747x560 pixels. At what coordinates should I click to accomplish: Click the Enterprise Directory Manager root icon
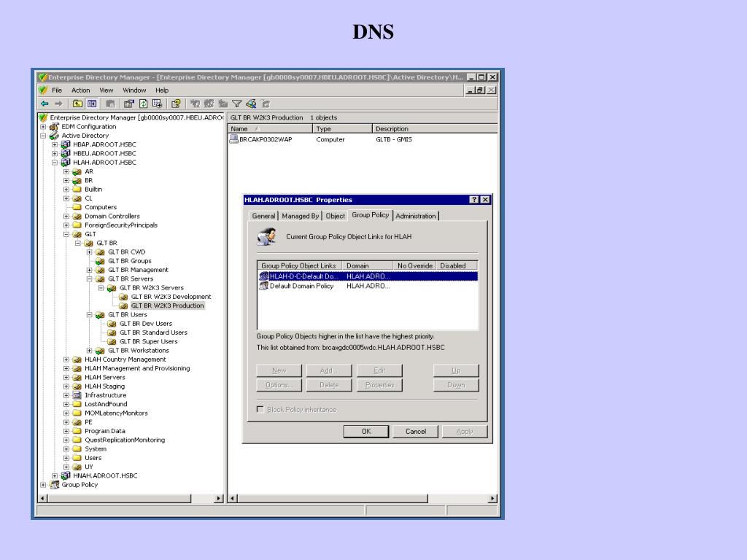[x=43, y=117]
